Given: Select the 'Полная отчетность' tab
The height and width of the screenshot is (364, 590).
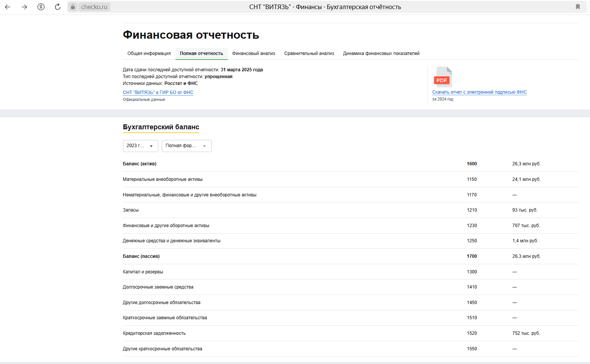Looking at the screenshot, I should tap(202, 53).
